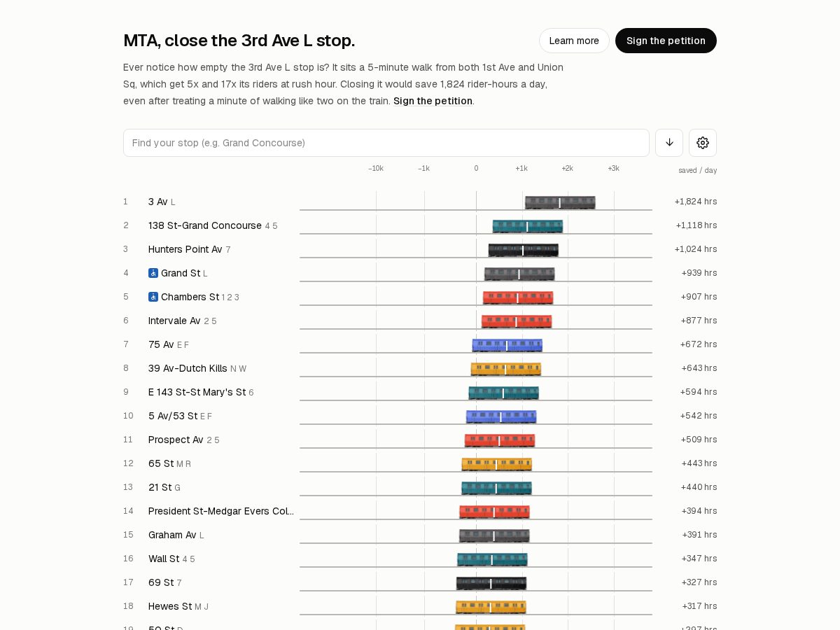Click the +643 hrs value
The image size is (840, 630).
pos(699,368)
